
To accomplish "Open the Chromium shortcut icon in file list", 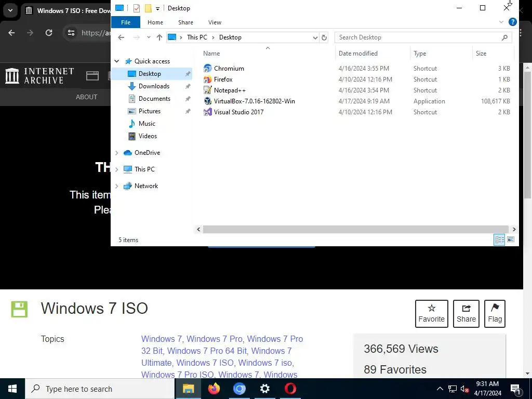I will [x=207, y=68].
